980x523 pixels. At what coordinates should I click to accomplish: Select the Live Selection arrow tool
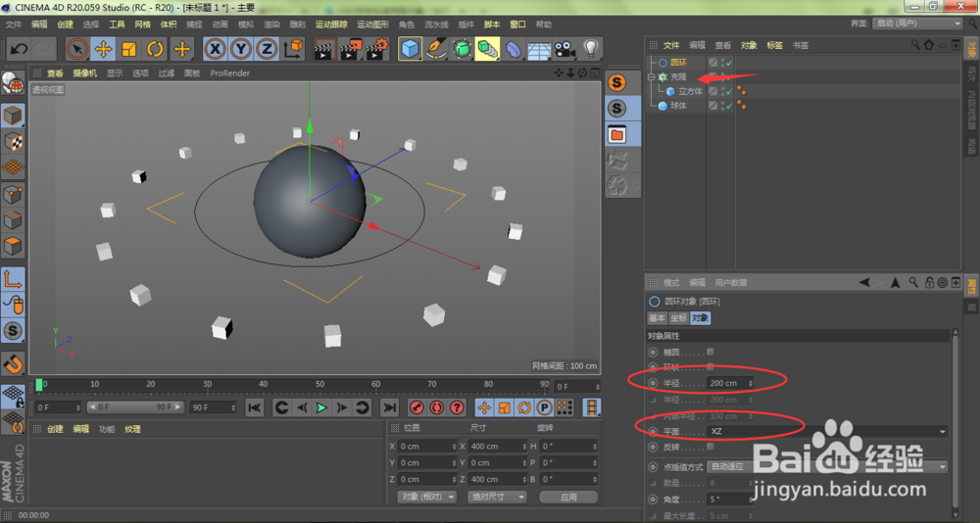tap(77, 49)
